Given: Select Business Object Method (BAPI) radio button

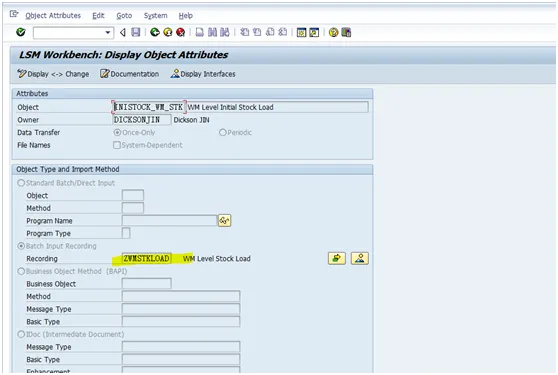Looking at the screenshot, I should pyautogui.click(x=21, y=271).
